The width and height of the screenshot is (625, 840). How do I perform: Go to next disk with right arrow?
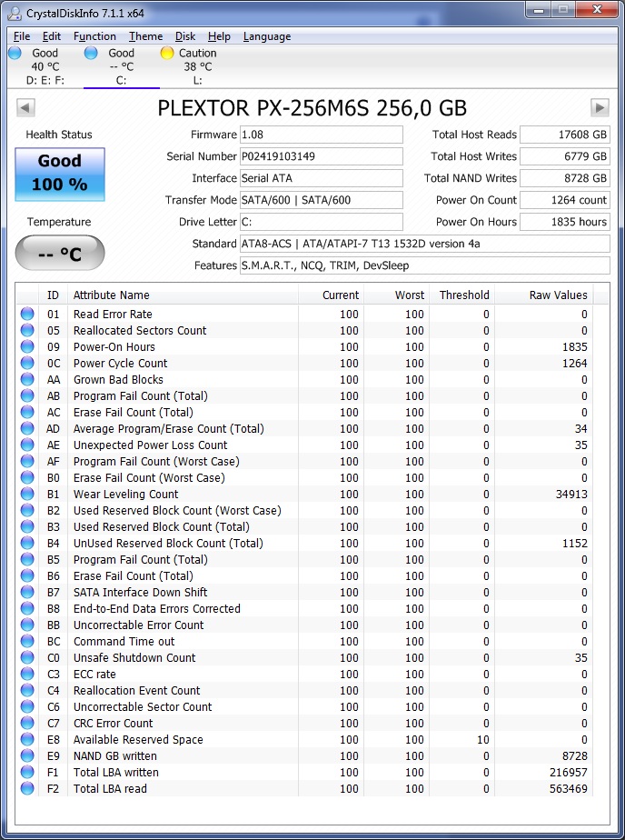tap(600, 107)
